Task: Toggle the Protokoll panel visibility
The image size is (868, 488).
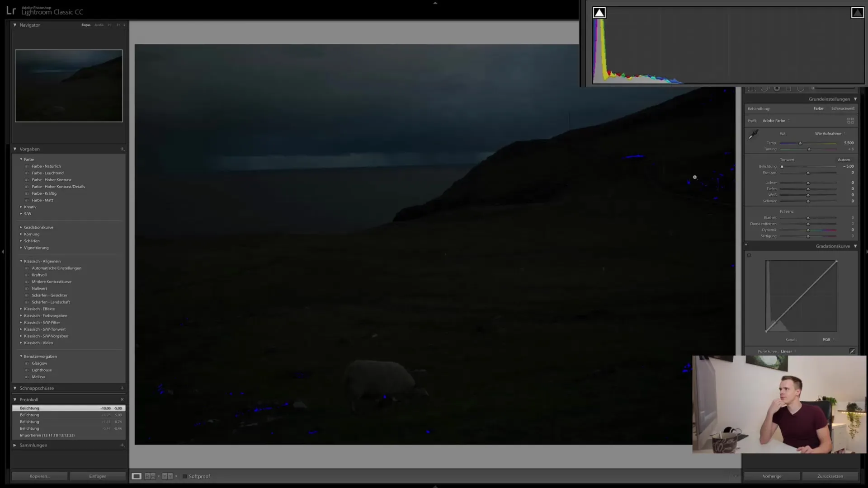Action: click(14, 399)
